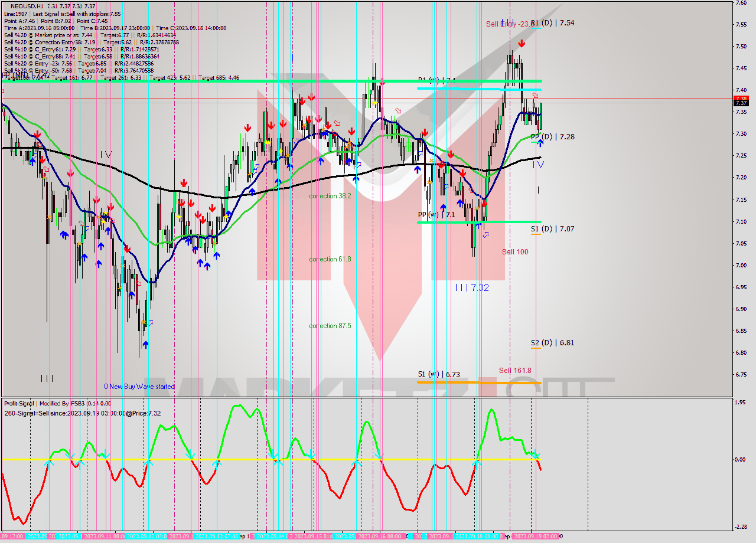The image size is (756, 543).
Task: Click the 'S1 (D) | 7.07' support label
Action: pos(552,228)
